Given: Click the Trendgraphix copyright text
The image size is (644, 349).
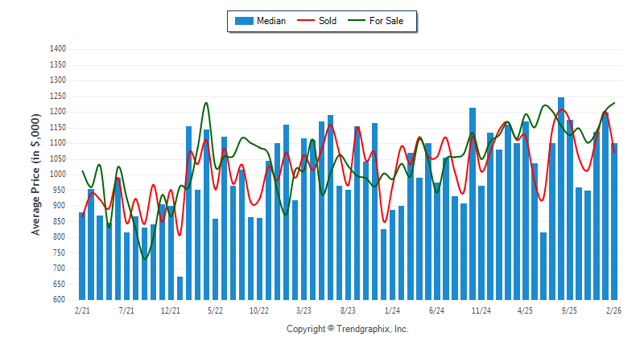Looking at the screenshot, I should (x=348, y=329).
